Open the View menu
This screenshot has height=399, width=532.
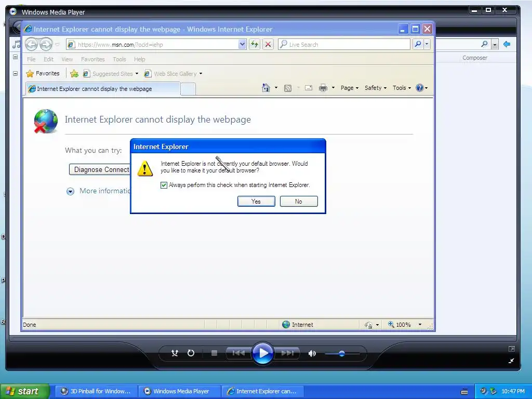(67, 59)
